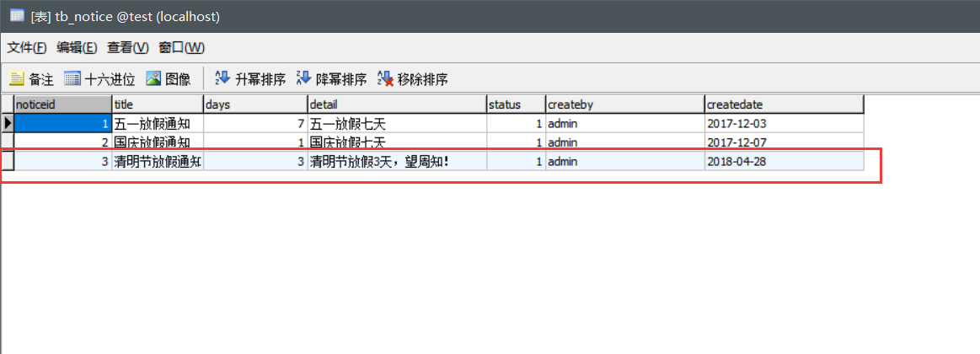The width and height of the screenshot is (980, 354).
Task: Open the 窗口(W) menu
Action: click(x=182, y=47)
